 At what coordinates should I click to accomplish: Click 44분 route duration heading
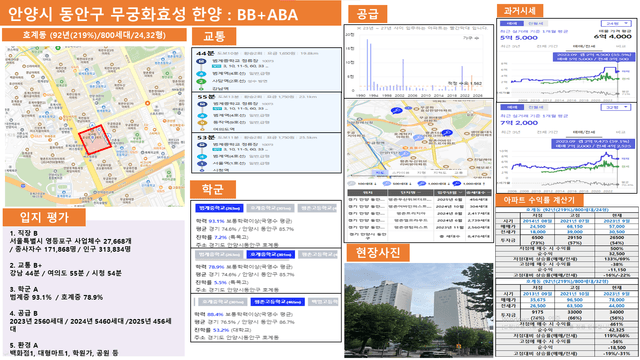pyautogui.click(x=205, y=53)
